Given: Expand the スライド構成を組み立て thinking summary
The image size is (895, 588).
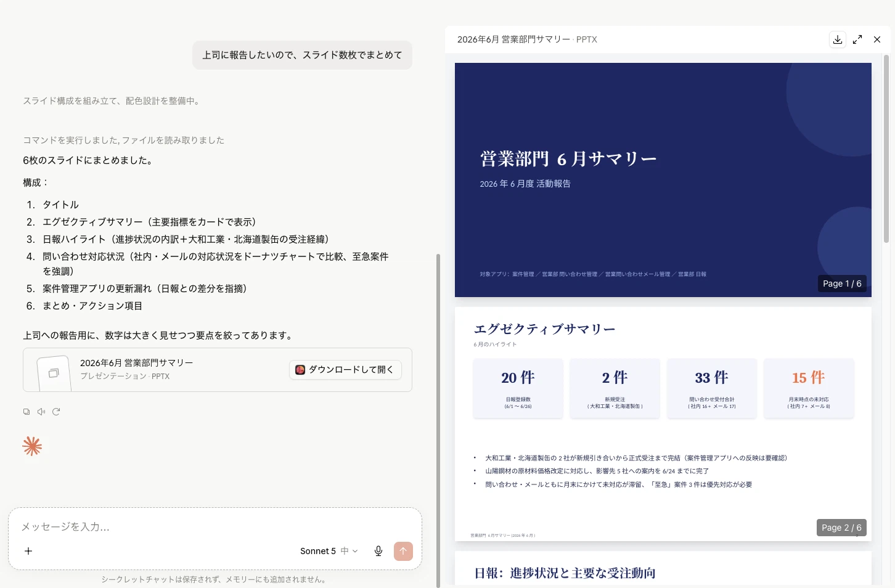Looking at the screenshot, I should 112,101.
